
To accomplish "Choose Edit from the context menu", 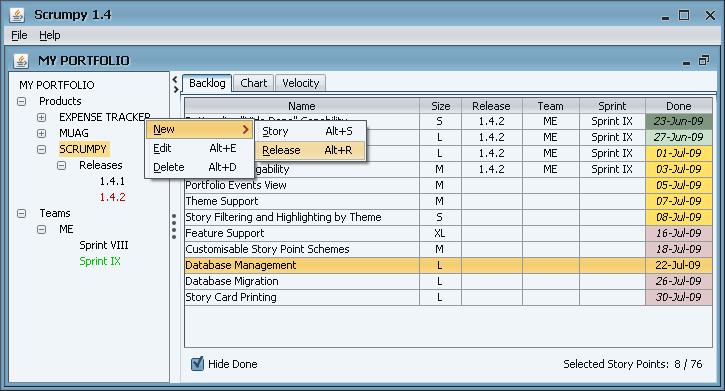I will (199, 148).
